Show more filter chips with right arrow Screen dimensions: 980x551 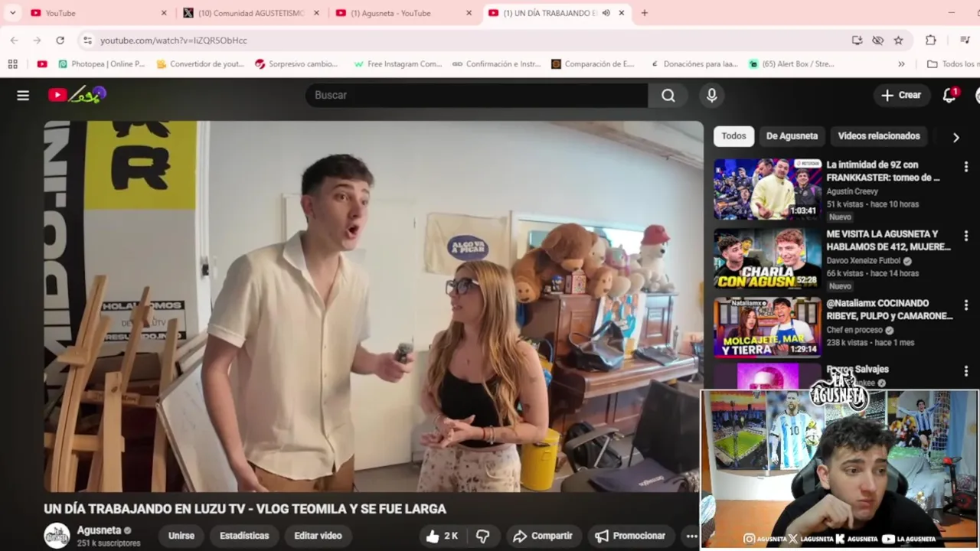click(x=955, y=137)
